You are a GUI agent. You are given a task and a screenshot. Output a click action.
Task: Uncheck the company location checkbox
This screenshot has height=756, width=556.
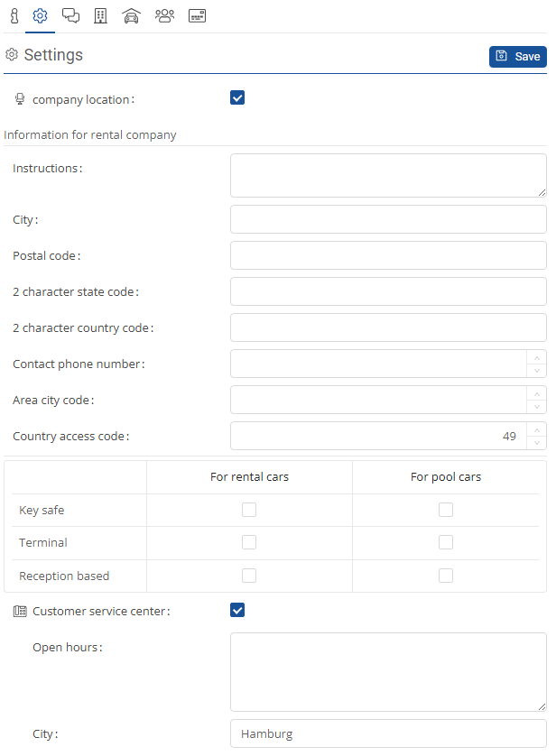pos(237,98)
